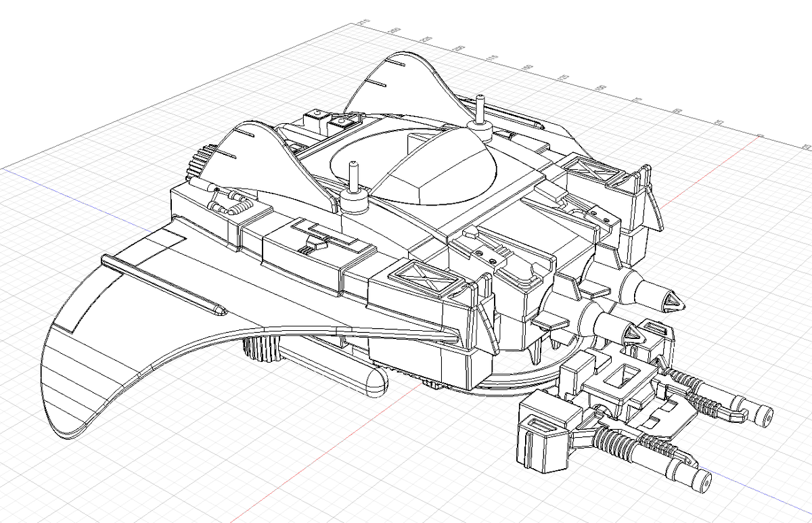Click the grid ruler label 0 at red axis
The image size is (812, 523).
[761, 135]
